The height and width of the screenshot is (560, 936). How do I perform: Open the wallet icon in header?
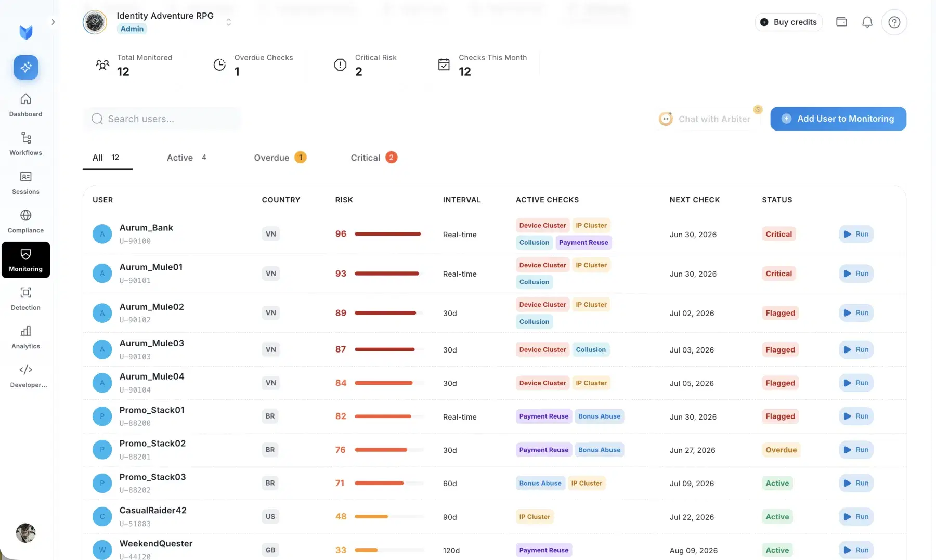[x=841, y=22]
